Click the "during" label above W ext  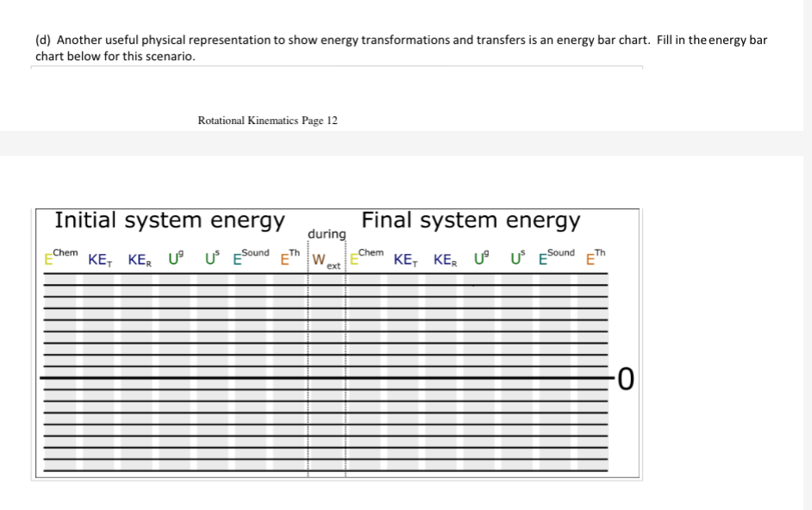pyautogui.click(x=327, y=234)
